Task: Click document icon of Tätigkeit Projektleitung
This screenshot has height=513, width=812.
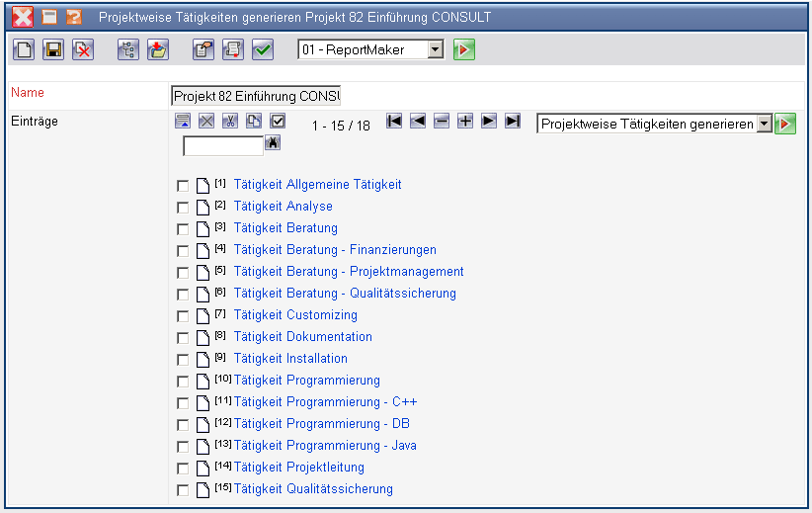Action: (x=203, y=469)
